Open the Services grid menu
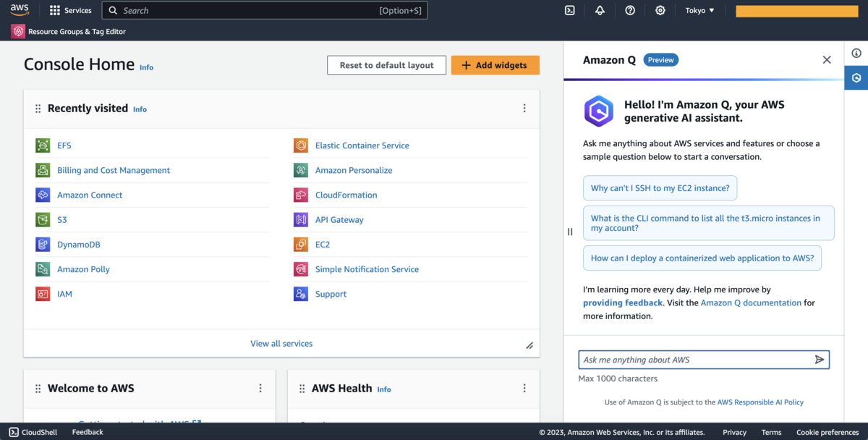 pyautogui.click(x=70, y=10)
